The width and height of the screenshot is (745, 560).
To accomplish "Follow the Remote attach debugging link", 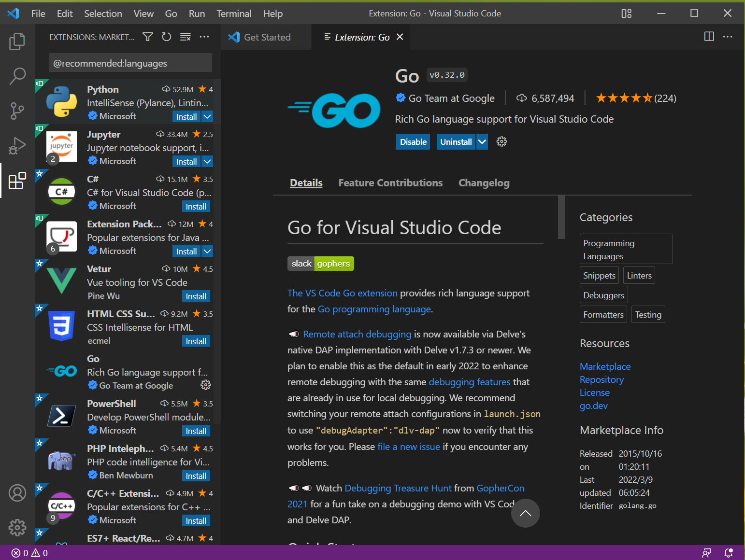I will point(357,334).
